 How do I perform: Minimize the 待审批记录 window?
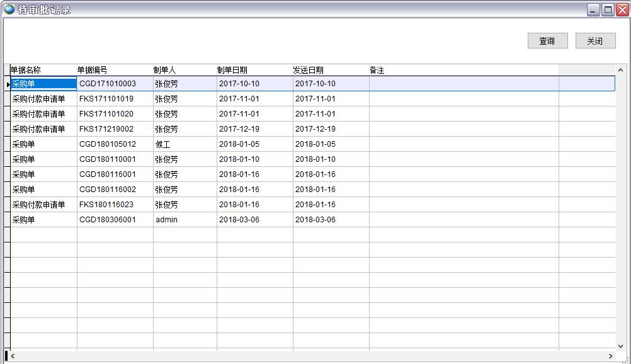pos(593,9)
